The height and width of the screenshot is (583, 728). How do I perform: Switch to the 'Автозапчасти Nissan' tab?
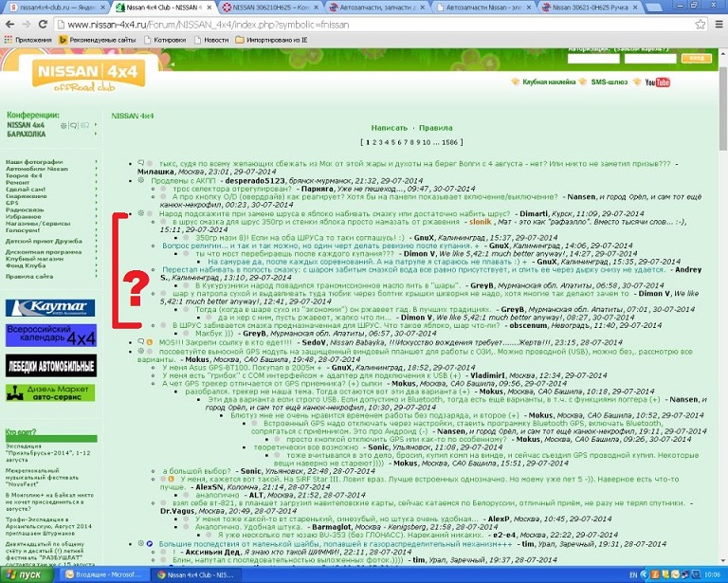(483, 8)
